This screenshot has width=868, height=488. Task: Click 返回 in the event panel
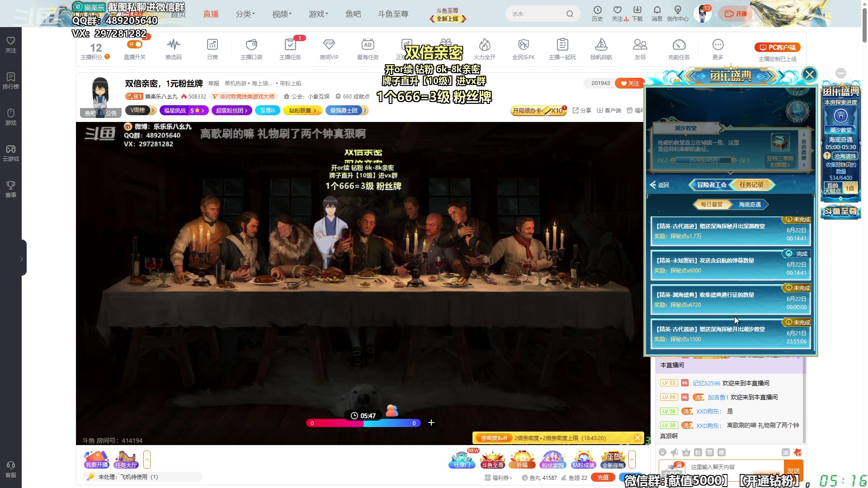[x=660, y=185]
